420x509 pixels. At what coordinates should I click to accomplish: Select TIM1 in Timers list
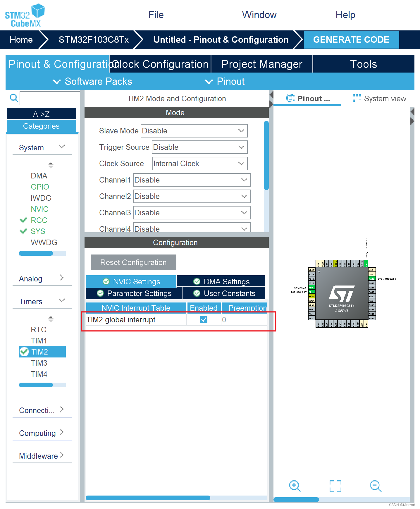[39, 341]
